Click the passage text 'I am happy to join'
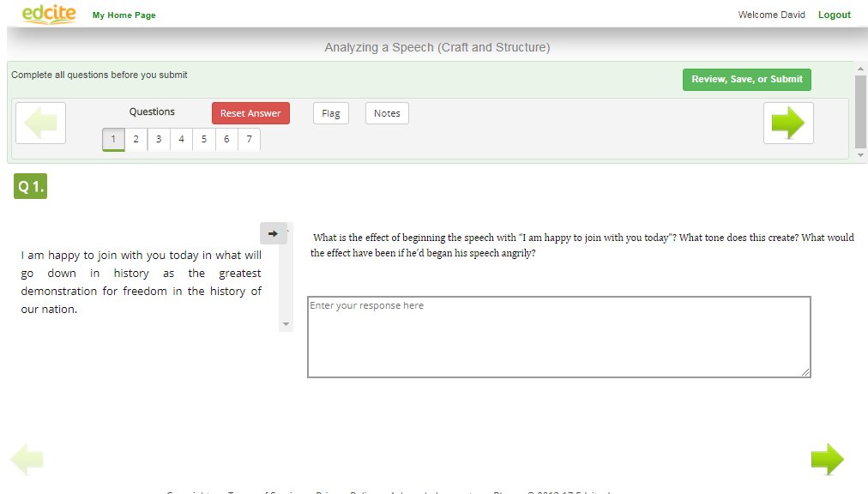Screen dimensions: 868x494 pyautogui.click(x=142, y=282)
